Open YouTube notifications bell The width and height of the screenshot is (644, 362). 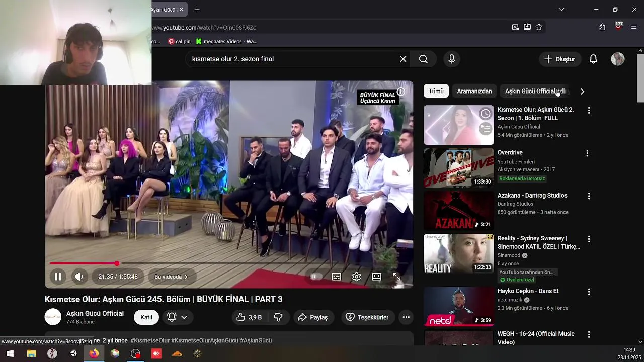(593, 59)
